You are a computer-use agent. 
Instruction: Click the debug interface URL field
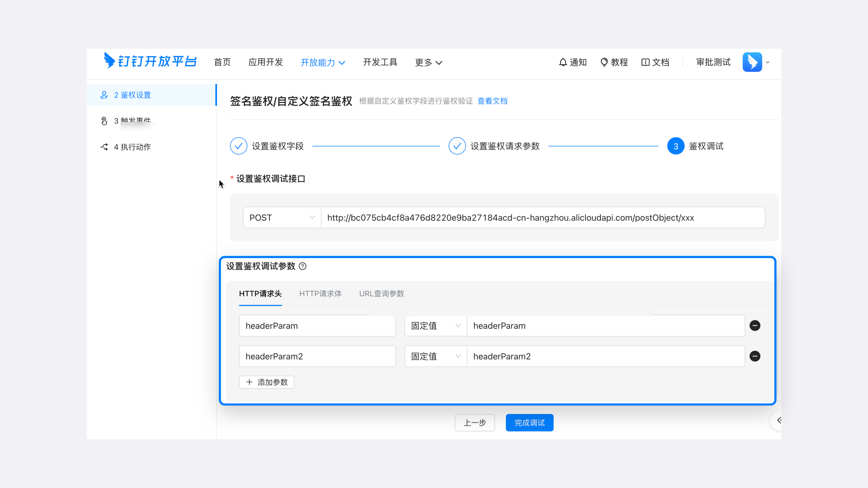[542, 217]
